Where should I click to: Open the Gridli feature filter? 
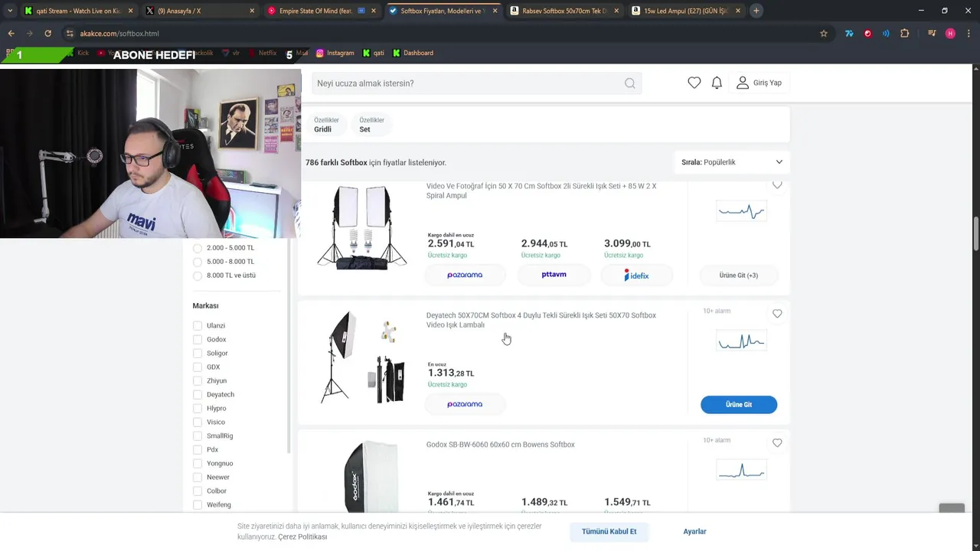click(x=326, y=125)
